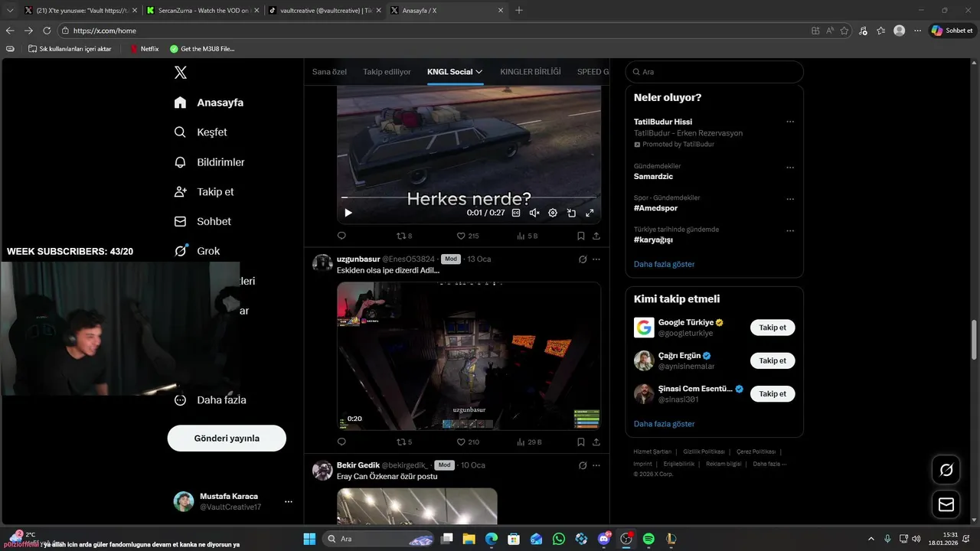
Task: Add page to favorites star icon
Action: [x=844, y=31]
